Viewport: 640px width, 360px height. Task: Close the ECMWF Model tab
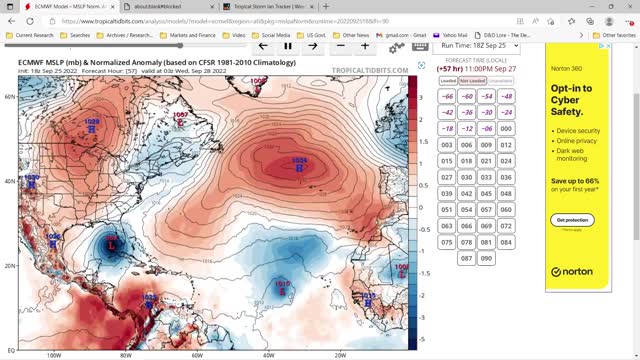click(x=113, y=7)
